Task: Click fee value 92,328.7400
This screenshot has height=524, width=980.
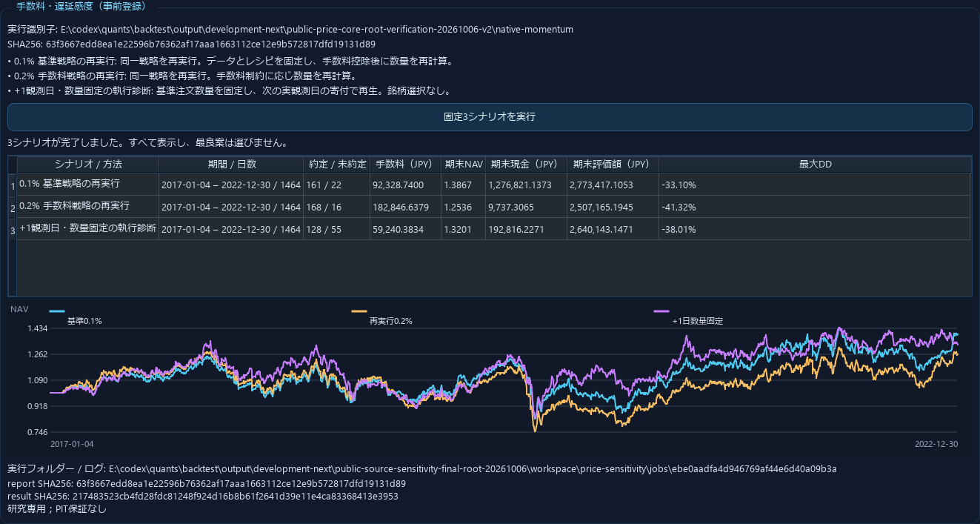Action: click(x=405, y=185)
